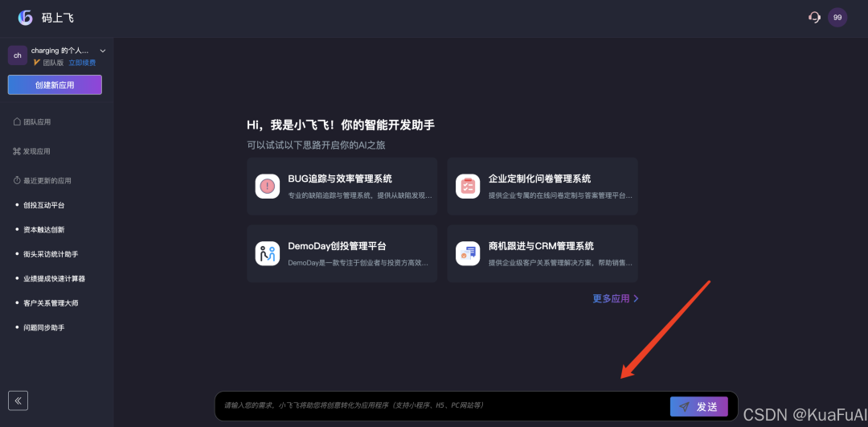Screen dimensions: 868x427
Task: Open 发现应用 in the sidebar
Action: click(32, 151)
